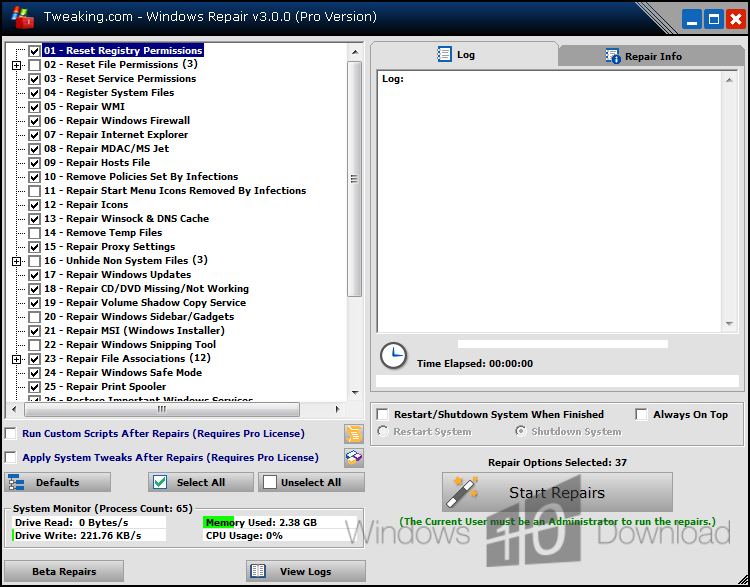750x587 pixels.
Task: Click the Select All button
Action: pos(201,482)
